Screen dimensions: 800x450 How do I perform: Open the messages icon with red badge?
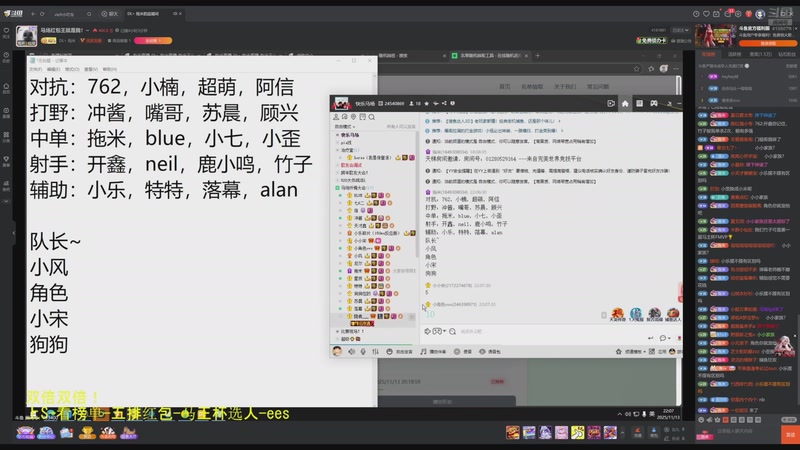pyautogui.click(x=729, y=13)
